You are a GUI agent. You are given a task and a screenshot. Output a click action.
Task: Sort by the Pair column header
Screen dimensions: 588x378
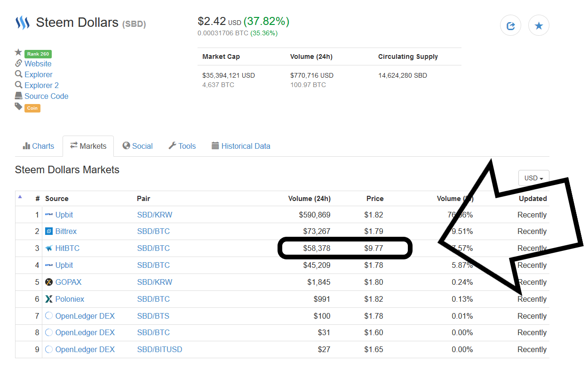pos(143,199)
